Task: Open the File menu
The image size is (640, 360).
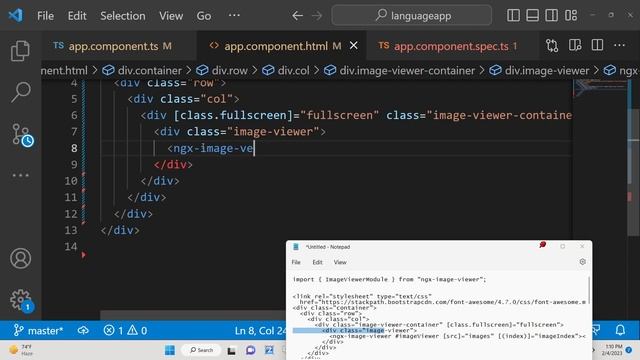Action: tap(45, 16)
